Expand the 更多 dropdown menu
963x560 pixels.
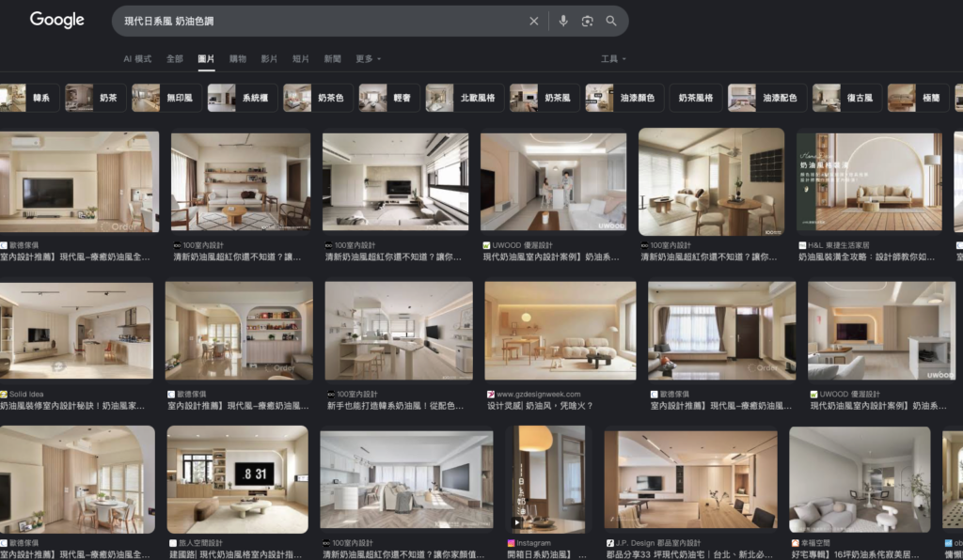tap(368, 59)
